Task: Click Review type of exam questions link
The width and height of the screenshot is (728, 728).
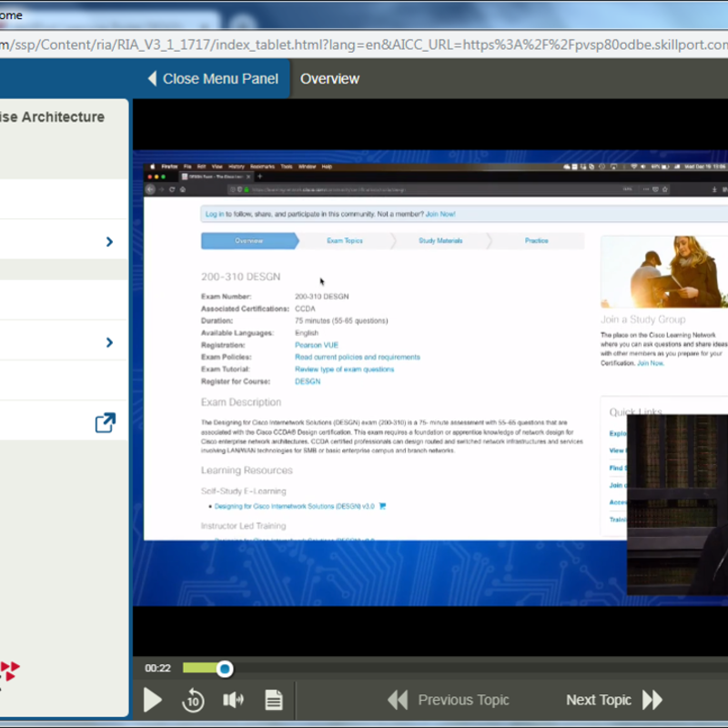Action: (345, 369)
